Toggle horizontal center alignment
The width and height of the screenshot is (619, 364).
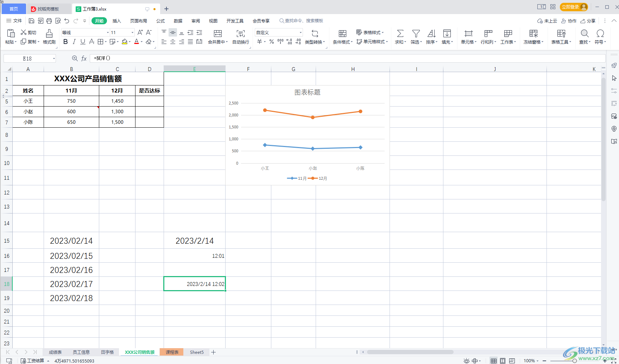173,42
